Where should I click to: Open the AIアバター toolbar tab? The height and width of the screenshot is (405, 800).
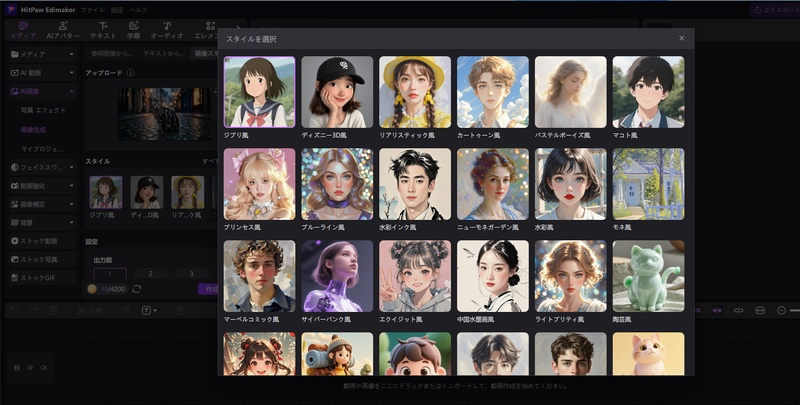[x=62, y=30]
